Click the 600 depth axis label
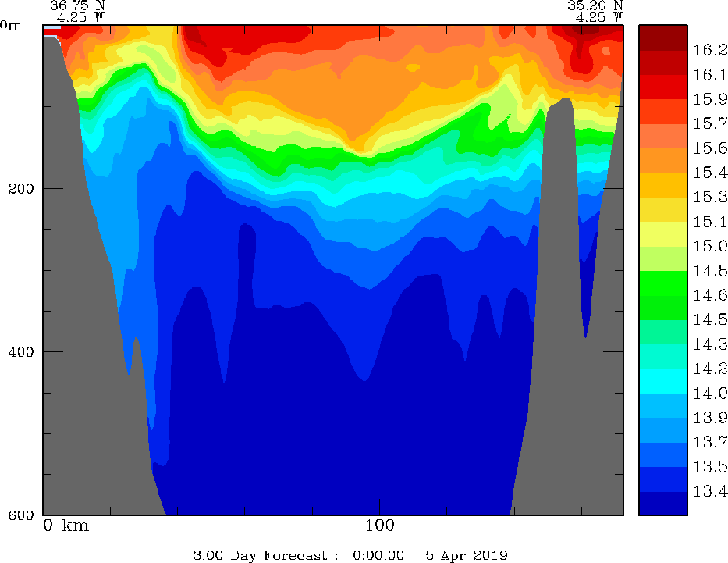Screen dimensions: 728x563 [x=21, y=515]
